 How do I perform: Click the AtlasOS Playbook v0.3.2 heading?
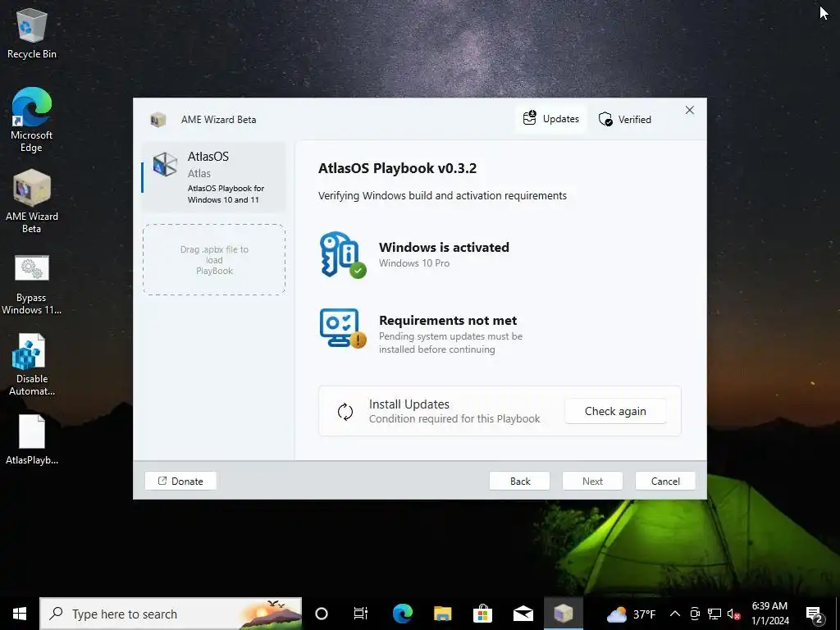398,168
